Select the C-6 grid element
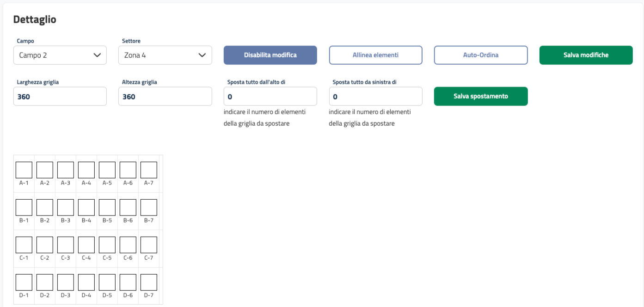This screenshot has width=644, height=307. 128,245
